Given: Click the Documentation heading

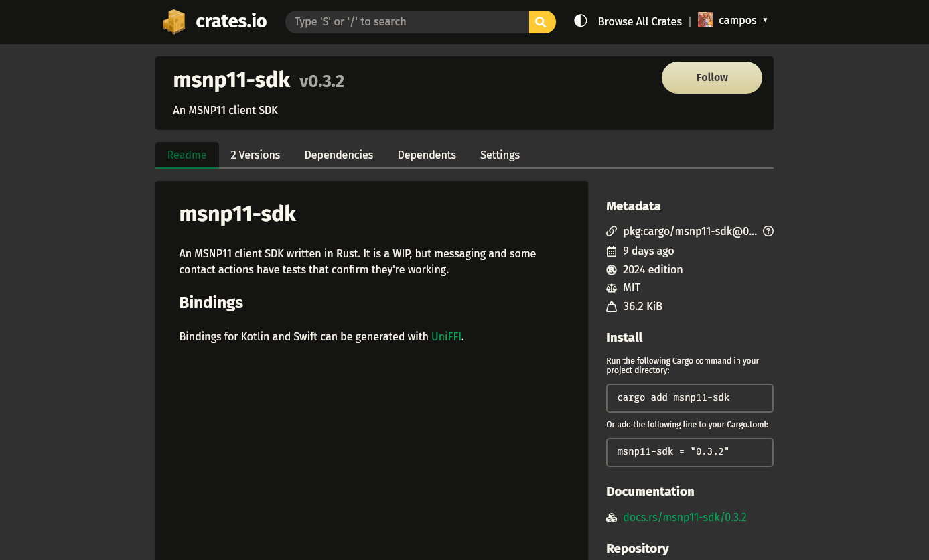Looking at the screenshot, I should (x=650, y=492).
